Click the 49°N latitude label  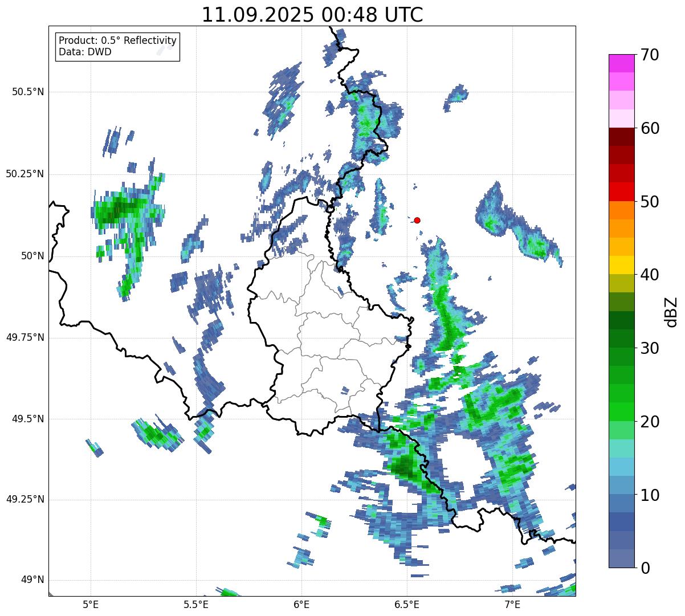coord(32,580)
